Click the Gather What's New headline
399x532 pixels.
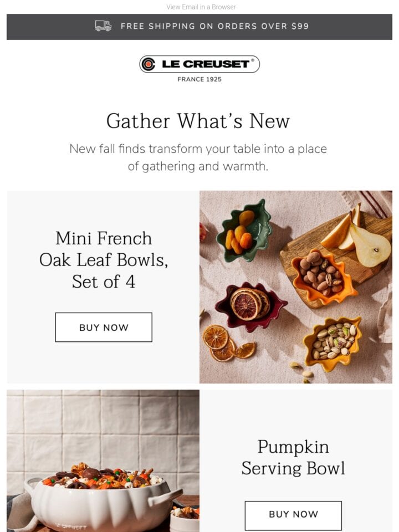[x=198, y=121]
